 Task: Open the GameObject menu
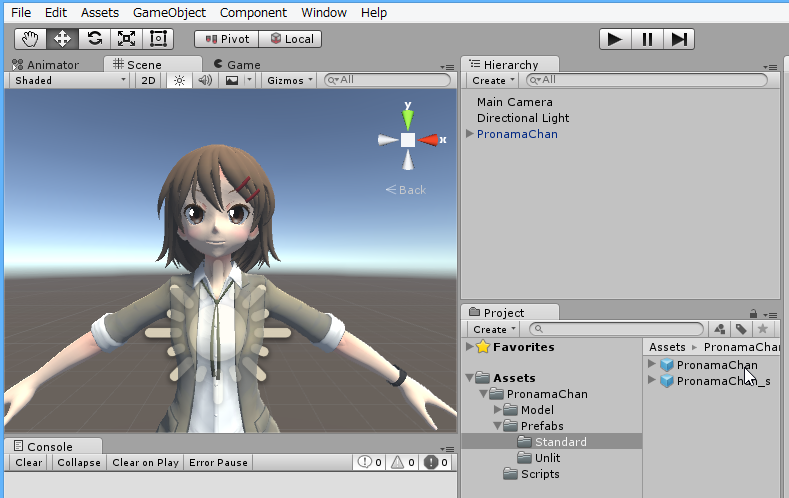coord(169,13)
